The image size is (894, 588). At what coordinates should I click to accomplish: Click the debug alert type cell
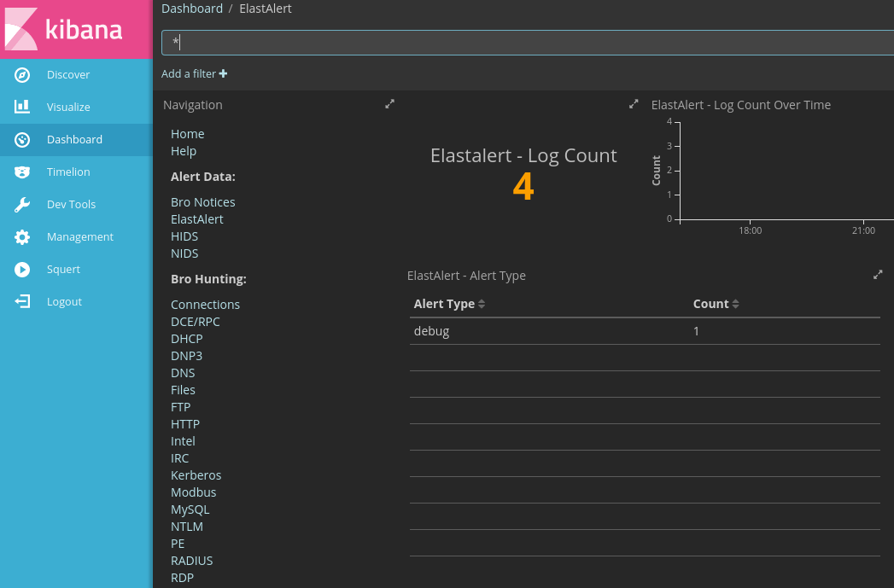click(431, 332)
